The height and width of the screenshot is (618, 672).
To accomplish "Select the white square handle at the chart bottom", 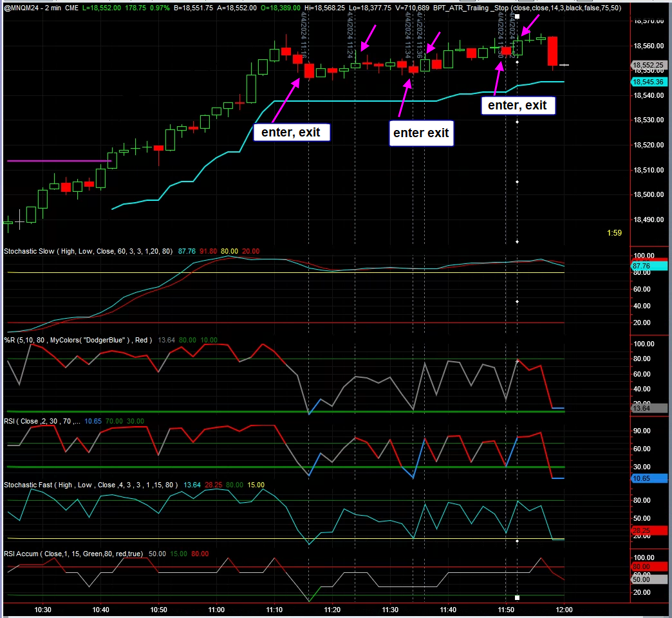I will [x=517, y=597].
